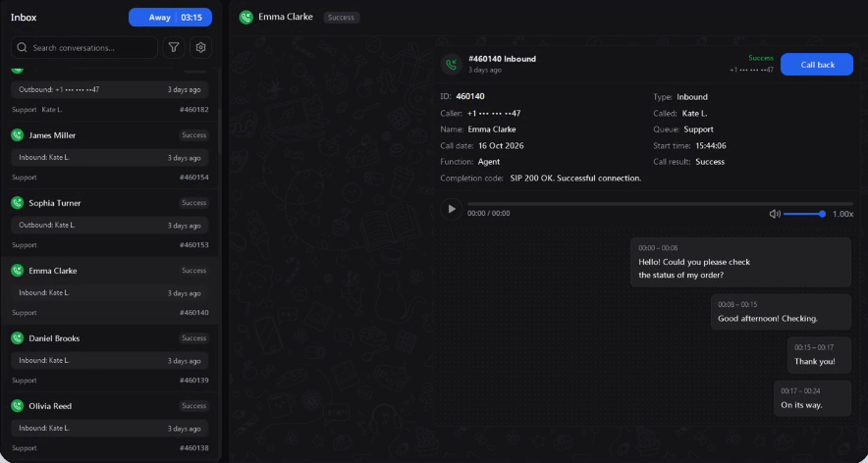
Task: Click the caller number +1 ··· ··· ··47 value
Action: (494, 113)
